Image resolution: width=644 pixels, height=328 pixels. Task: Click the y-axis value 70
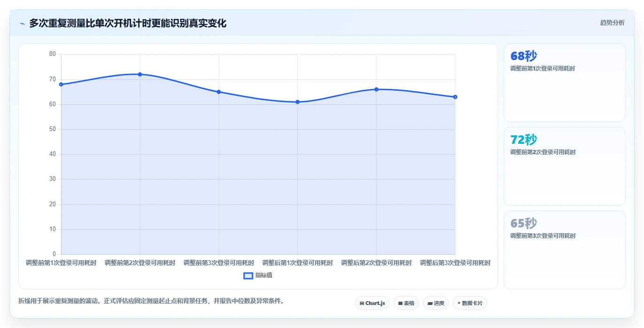(53, 79)
